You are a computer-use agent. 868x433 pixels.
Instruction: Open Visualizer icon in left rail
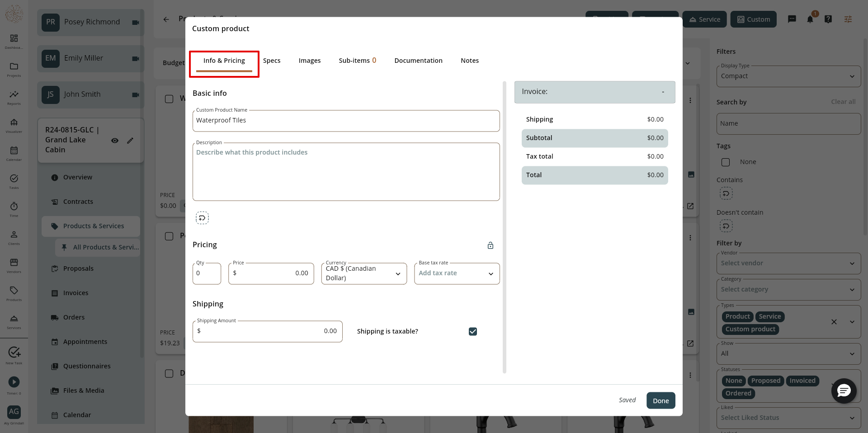pyautogui.click(x=14, y=122)
